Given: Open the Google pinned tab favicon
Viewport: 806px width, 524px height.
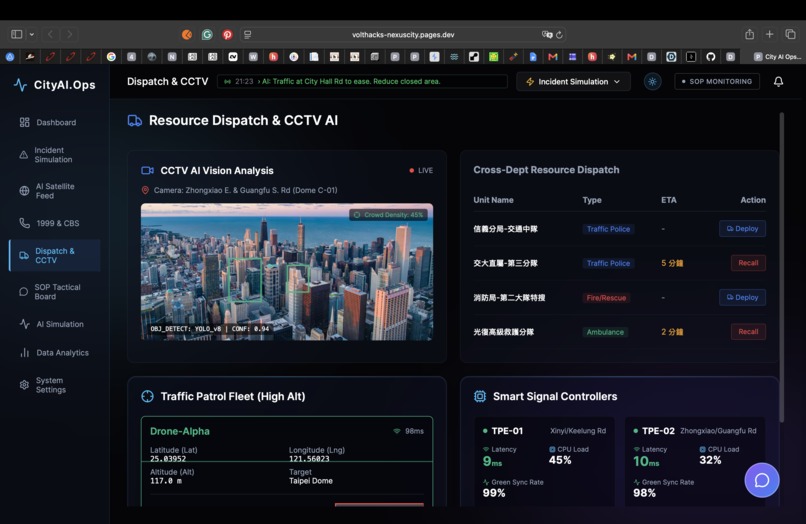Looking at the screenshot, I should pos(111,57).
